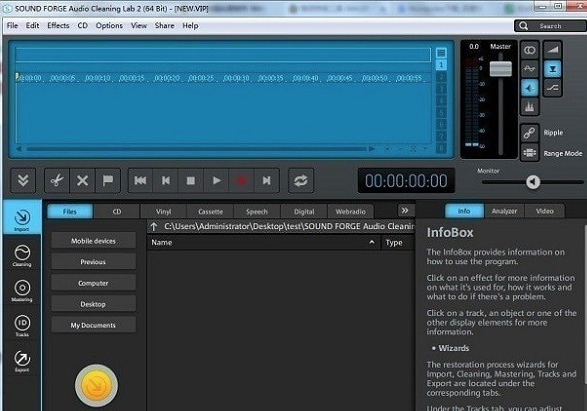Switch to the Cassette tab
Image resolution: width=587 pixels, height=411 pixels.
tap(210, 211)
